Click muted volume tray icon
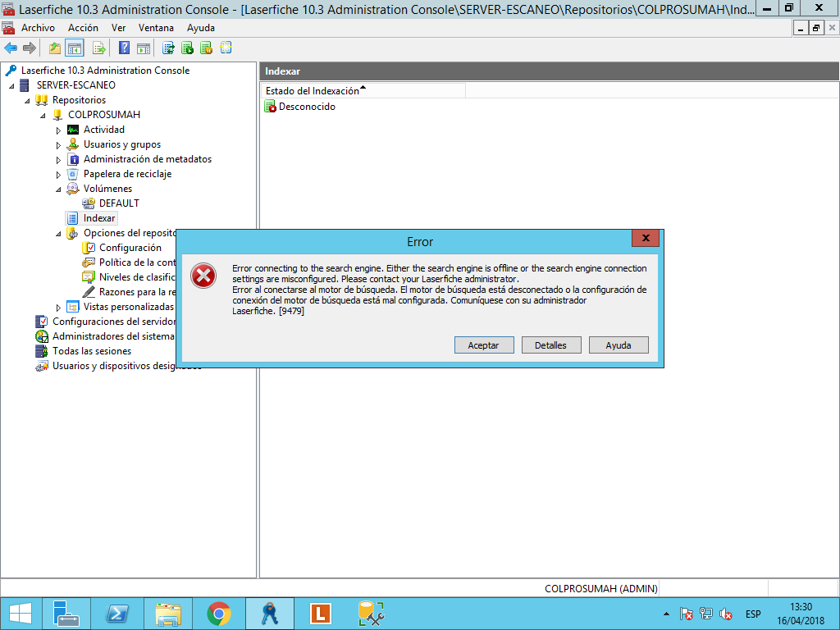Viewport: 840px width, 630px height. (x=726, y=614)
